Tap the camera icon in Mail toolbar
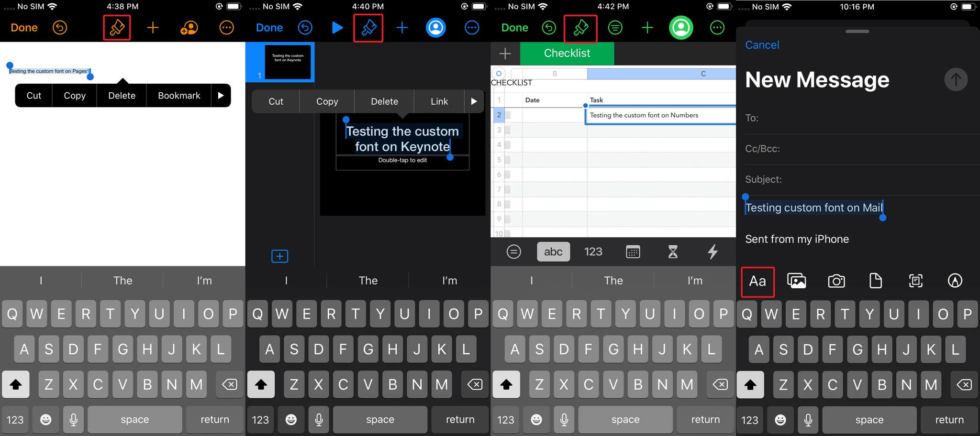Screen dimensions: 980x436 pos(836,281)
